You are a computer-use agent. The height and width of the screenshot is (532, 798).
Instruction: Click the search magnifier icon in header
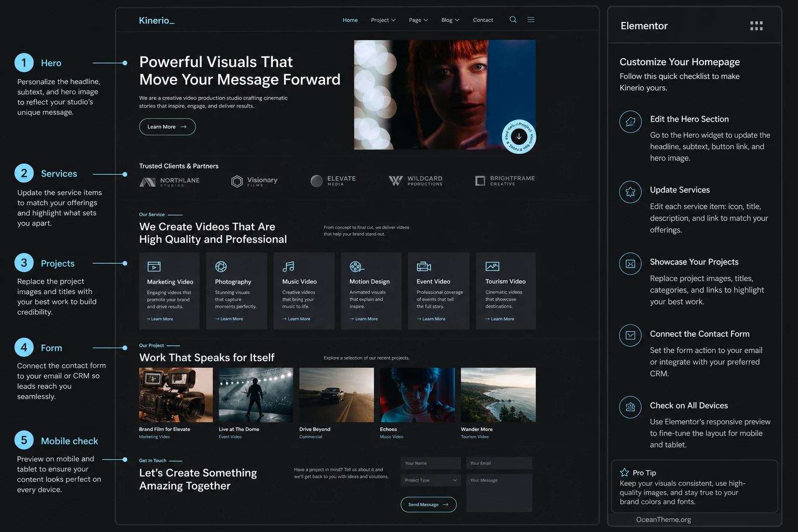(513, 20)
